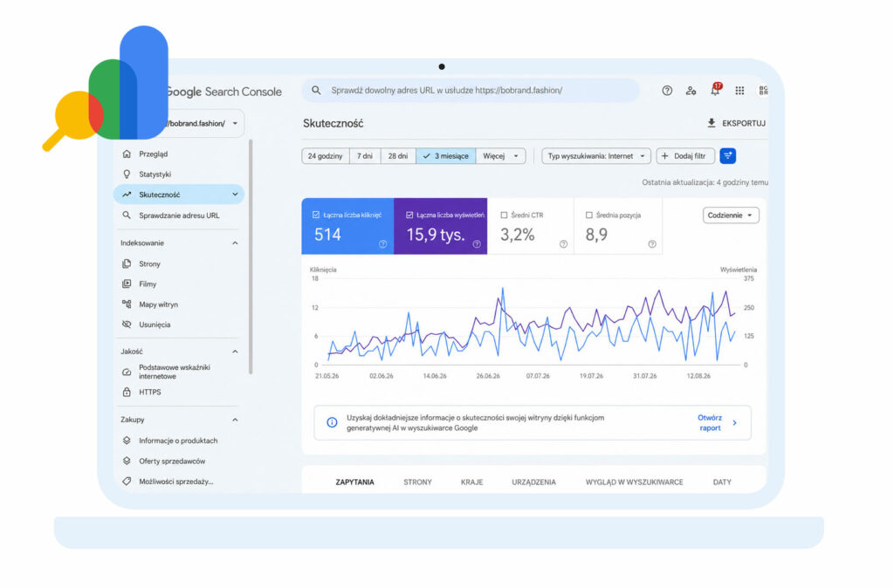894x588 pixels.
Task: Open Statystyki in the sidebar
Action: pos(155,174)
